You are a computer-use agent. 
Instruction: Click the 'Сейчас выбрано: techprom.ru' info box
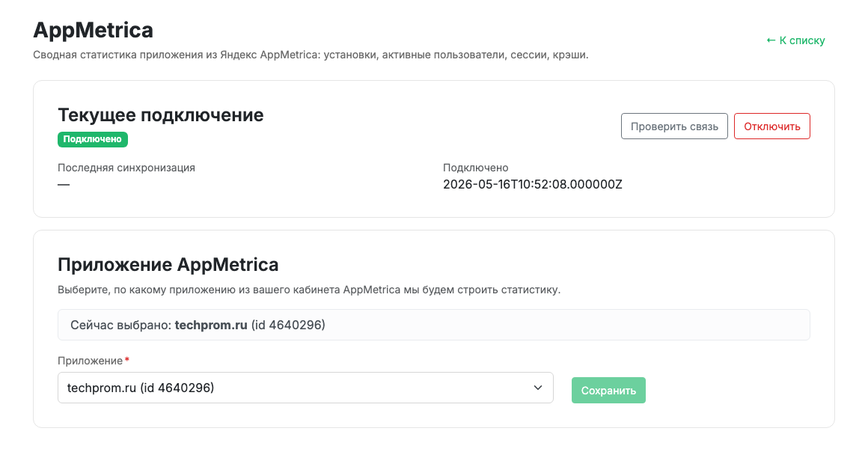click(433, 325)
